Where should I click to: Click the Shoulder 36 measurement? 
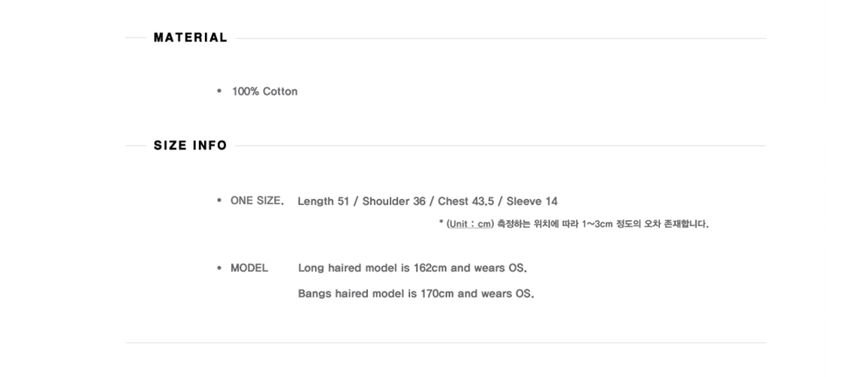pos(393,201)
